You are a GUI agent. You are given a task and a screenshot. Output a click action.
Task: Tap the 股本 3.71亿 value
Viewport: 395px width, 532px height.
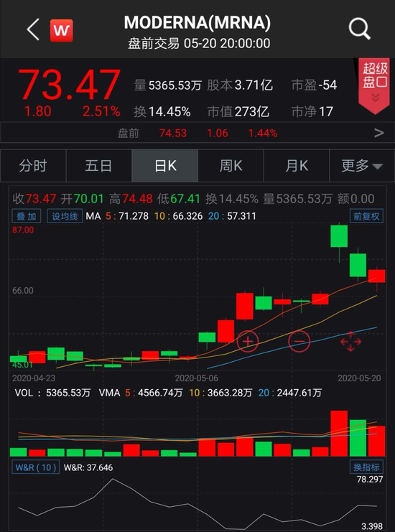(x=240, y=85)
